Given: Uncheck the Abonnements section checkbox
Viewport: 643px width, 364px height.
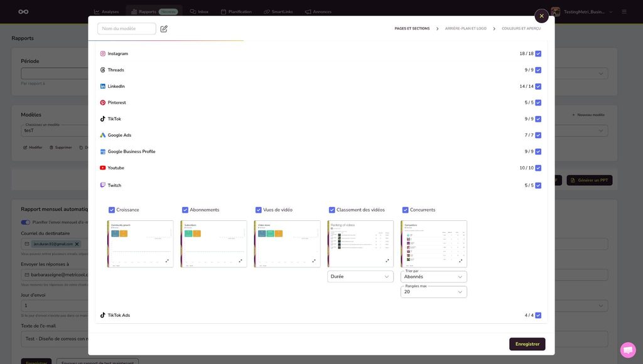Looking at the screenshot, I should [185, 210].
